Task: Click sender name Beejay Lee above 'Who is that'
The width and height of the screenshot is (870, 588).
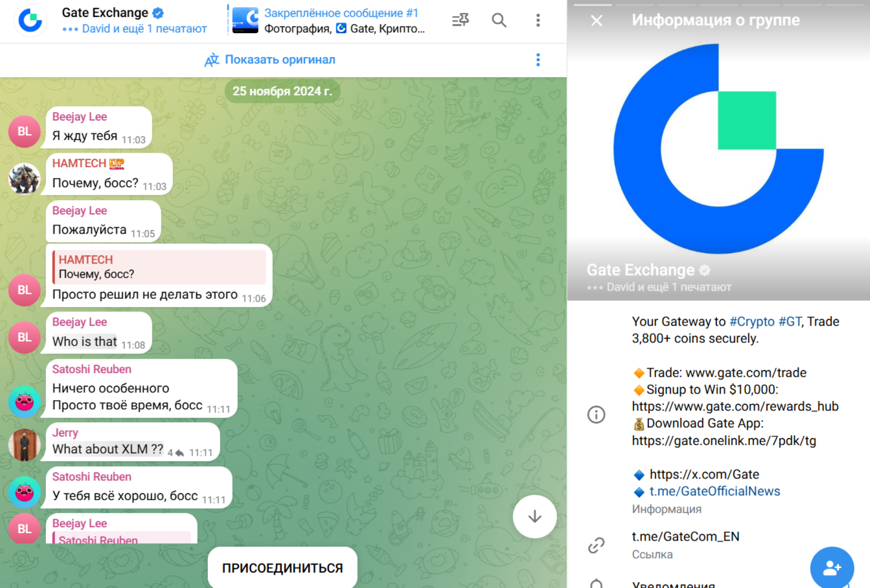Action: 80,322
